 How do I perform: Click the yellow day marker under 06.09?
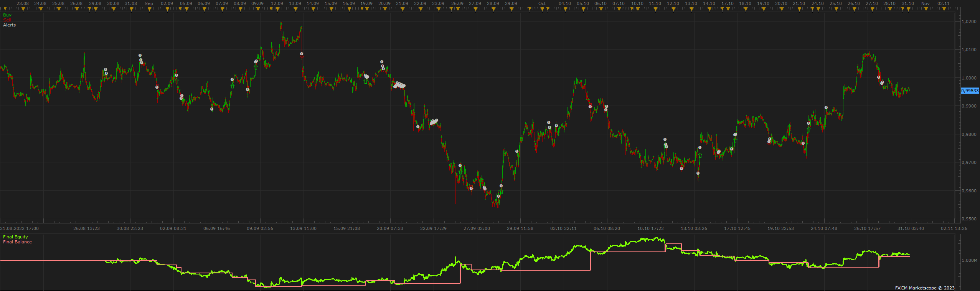click(204, 10)
